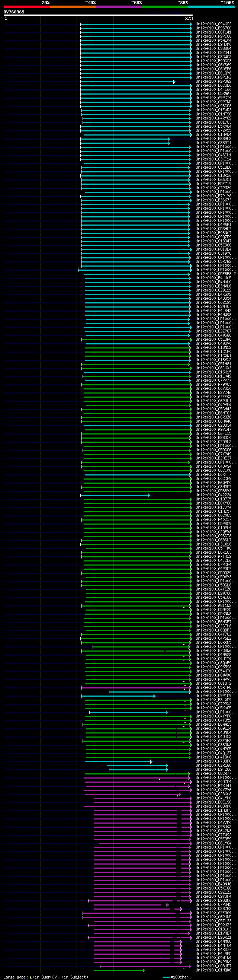Choose hit UniRef100_Q38884
Image resolution: width=238 pixels, height=980 pixels.
pos(213,49)
